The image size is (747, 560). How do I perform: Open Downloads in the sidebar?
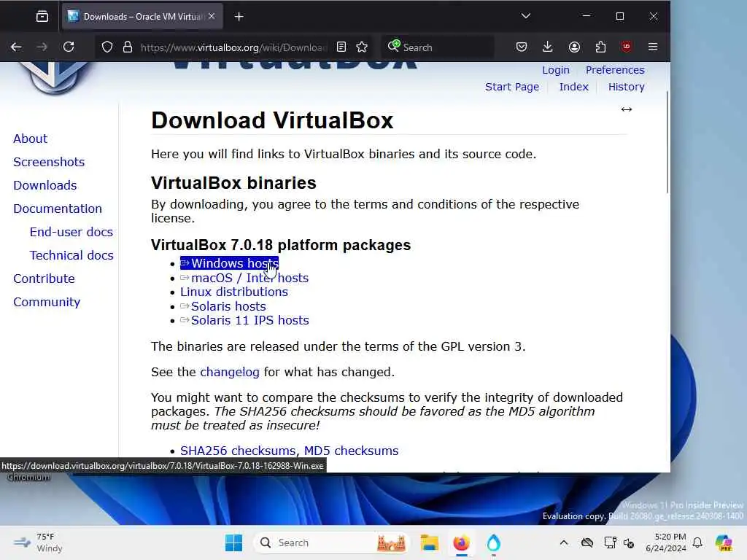[44, 185]
